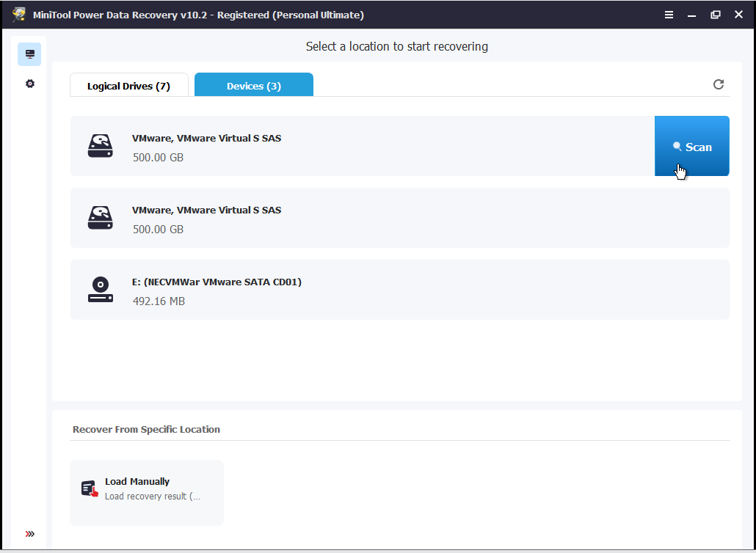Minimize the MiniTool window
The height and width of the screenshot is (553, 756).
[692, 15]
